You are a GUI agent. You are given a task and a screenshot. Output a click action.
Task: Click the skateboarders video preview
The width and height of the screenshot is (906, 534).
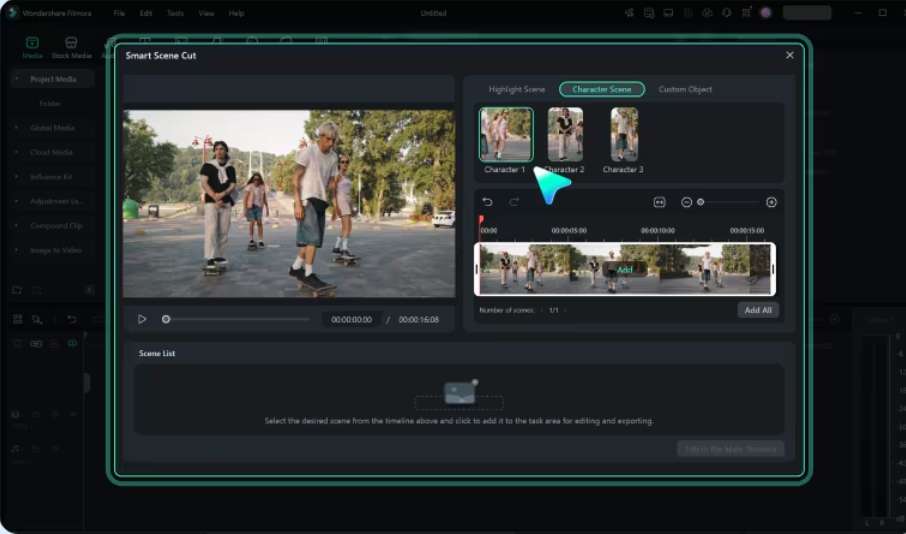click(x=289, y=203)
